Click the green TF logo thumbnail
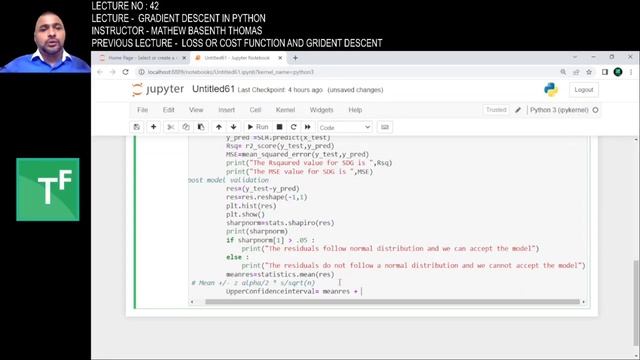Image resolution: width=640 pixels, height=360 pixels. (x=48, y=189)
